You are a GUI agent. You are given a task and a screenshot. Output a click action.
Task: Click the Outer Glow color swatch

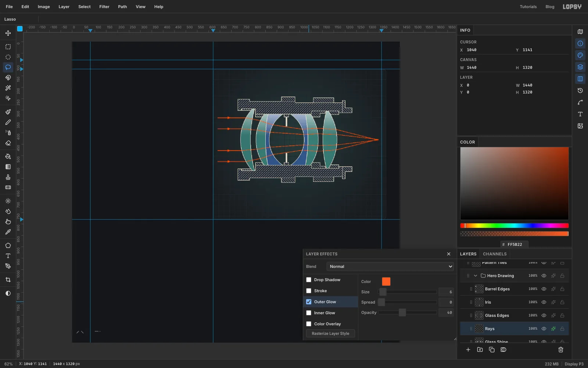point(386,282)
